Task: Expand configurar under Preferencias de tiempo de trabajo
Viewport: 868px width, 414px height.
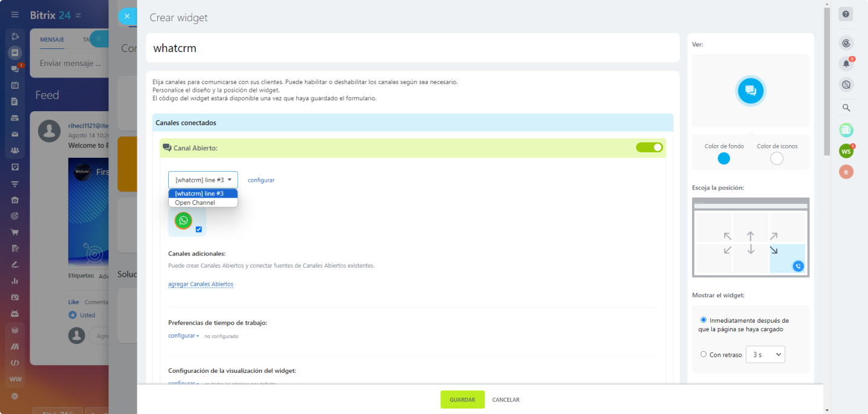Action: pyautogui.click(x=183, y=335)
